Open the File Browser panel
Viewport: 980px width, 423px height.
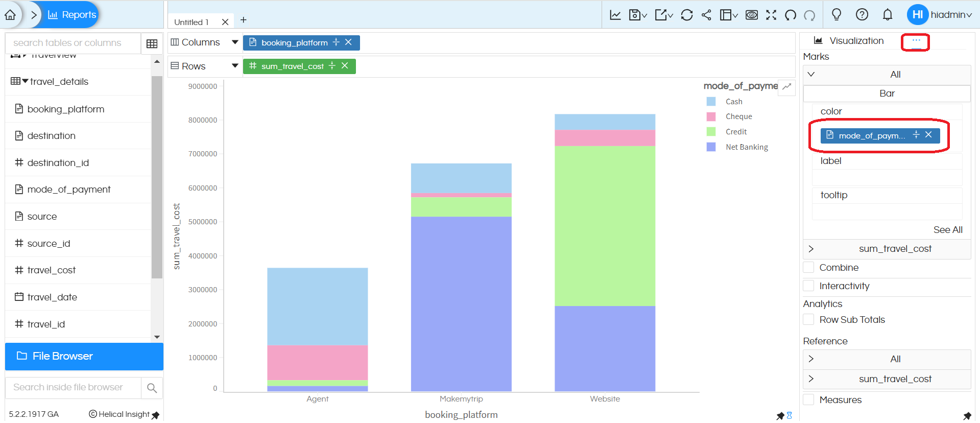tap(84, 356)
